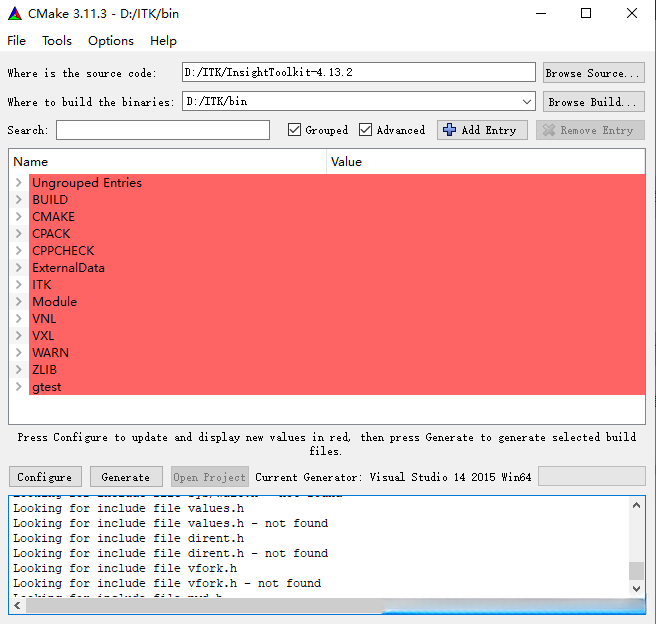Viewport: 656px width, 624px height.
Task: Click the Open Project button
Action: (x=210, y=477)
